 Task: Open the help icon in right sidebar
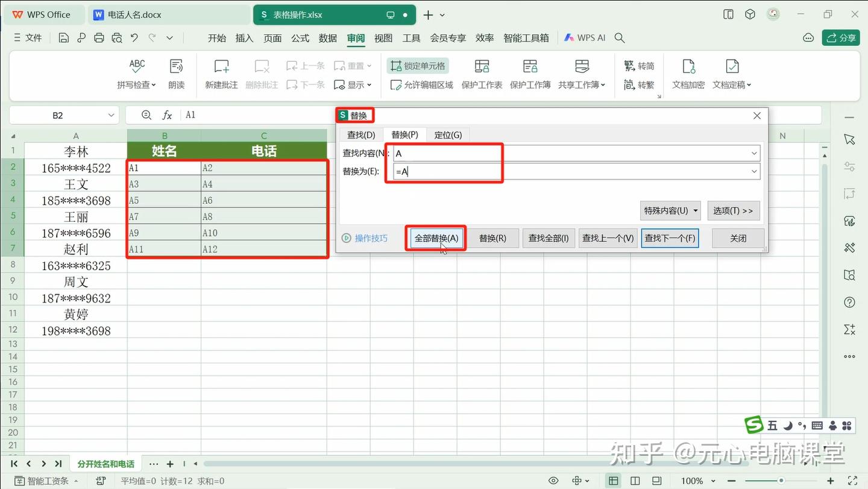849,302
